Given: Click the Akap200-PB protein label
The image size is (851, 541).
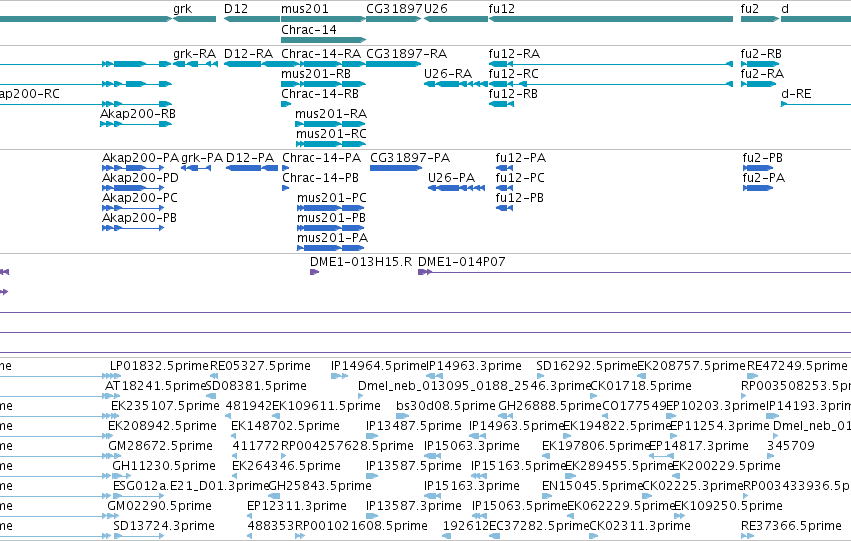Looking at the screenshot, I should (139, 218).
